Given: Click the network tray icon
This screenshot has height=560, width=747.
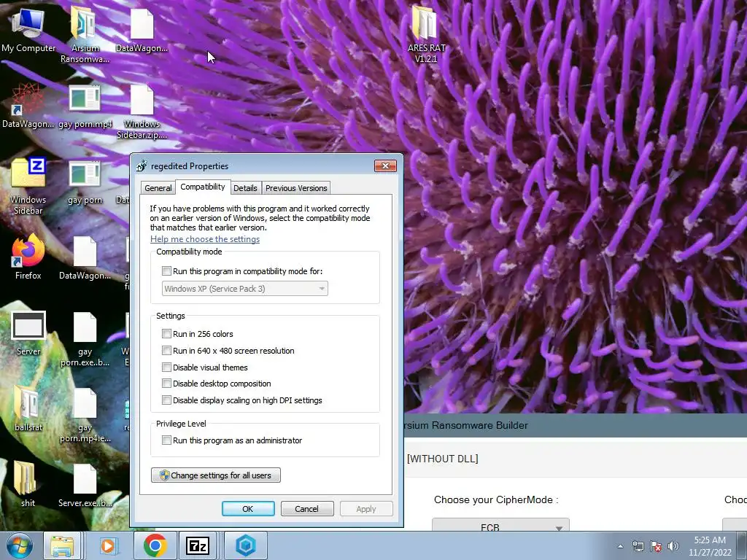Looking at the screenshot, I should [x=638, y=545].
